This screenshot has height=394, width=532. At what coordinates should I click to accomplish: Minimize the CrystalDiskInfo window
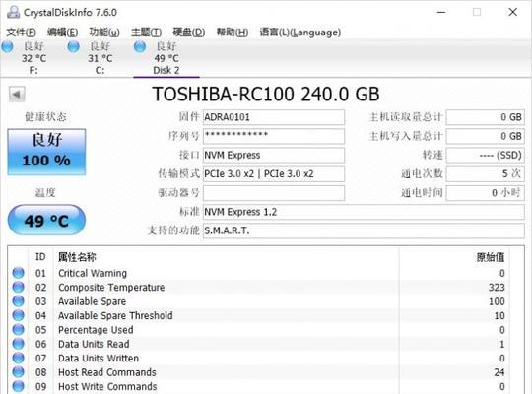click(x=441, y=12)
